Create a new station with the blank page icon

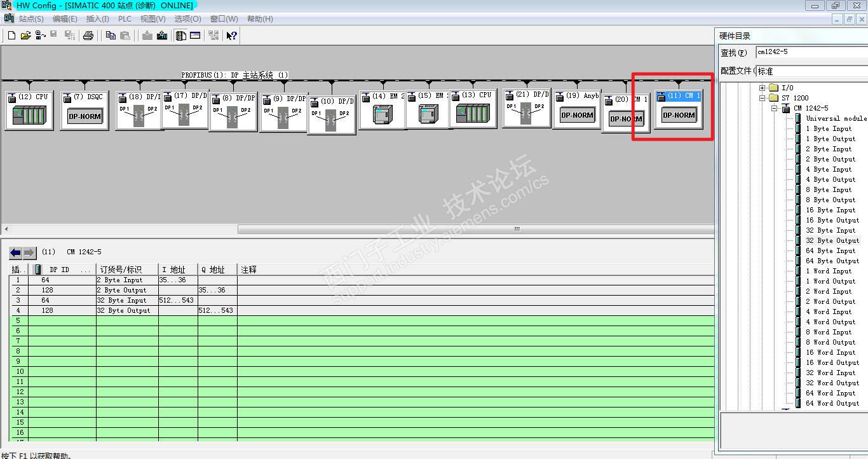click(11, 36)
